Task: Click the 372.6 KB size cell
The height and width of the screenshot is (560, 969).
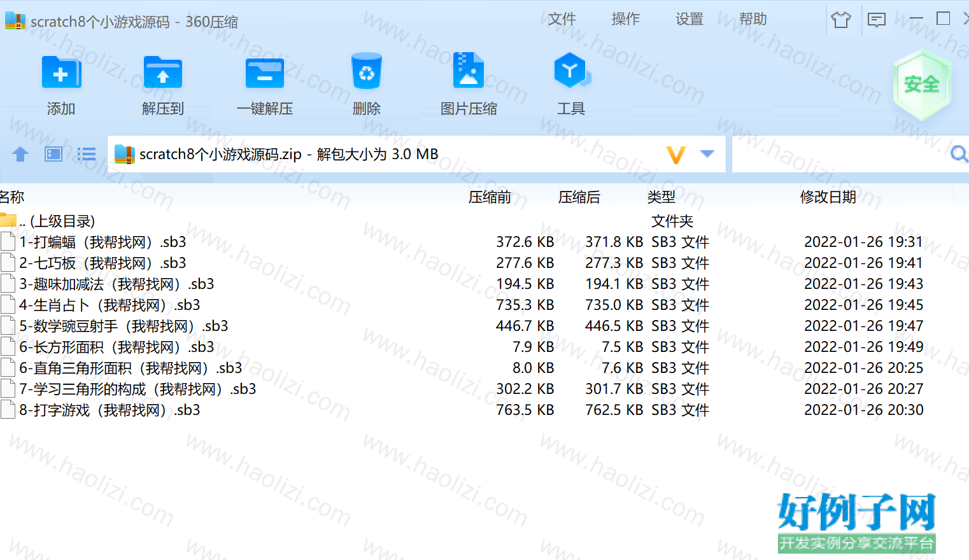Action: [x=525, y=242]
